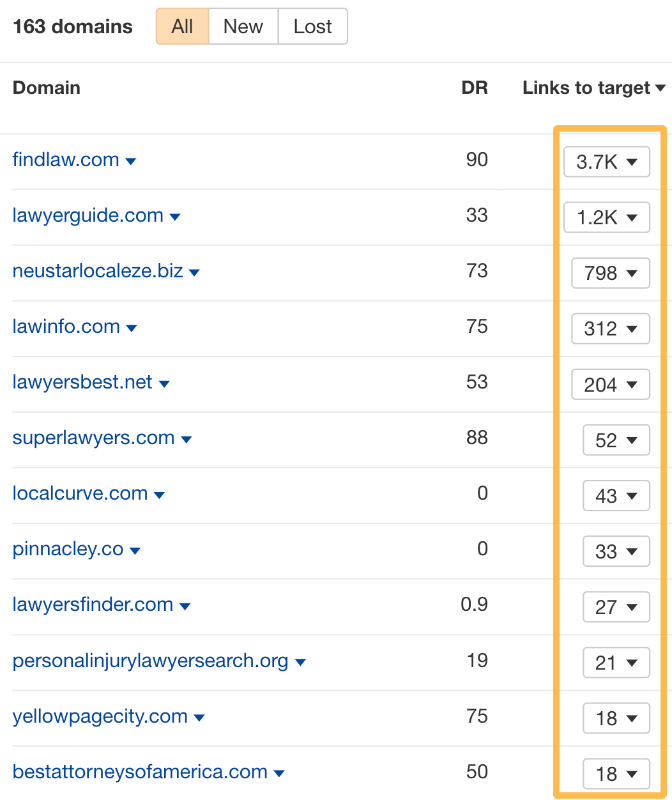Open superlawyers.com domain link

94,438
